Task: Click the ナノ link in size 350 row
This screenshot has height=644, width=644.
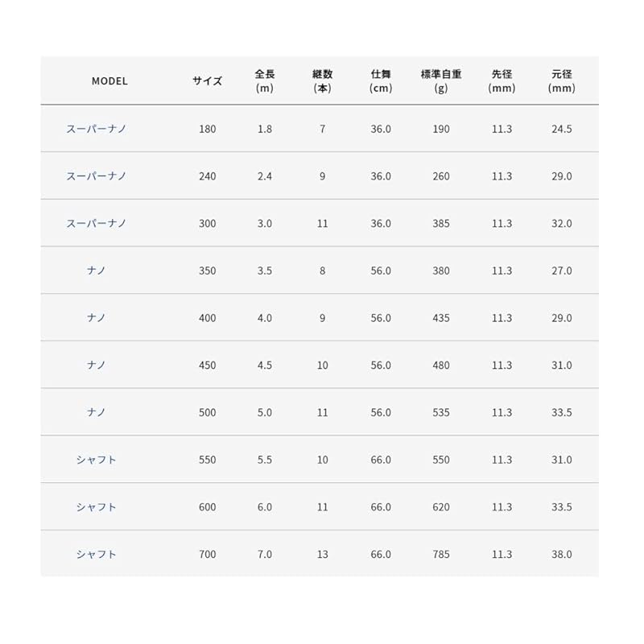Action: coord(97,271)
